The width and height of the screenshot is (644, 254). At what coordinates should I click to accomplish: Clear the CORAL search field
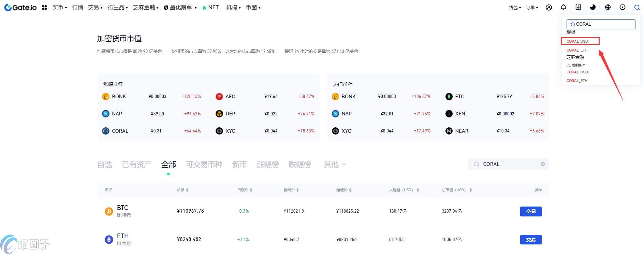[x=542, y=164]
